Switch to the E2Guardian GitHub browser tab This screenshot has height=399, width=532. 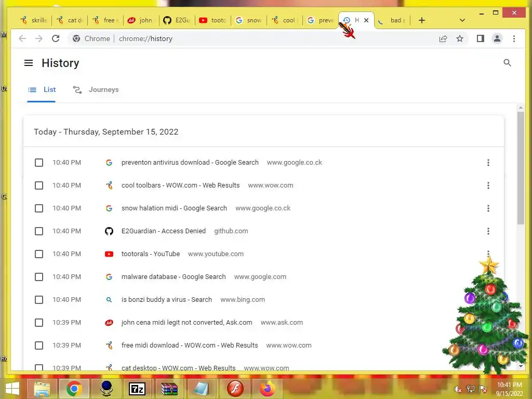177,20
